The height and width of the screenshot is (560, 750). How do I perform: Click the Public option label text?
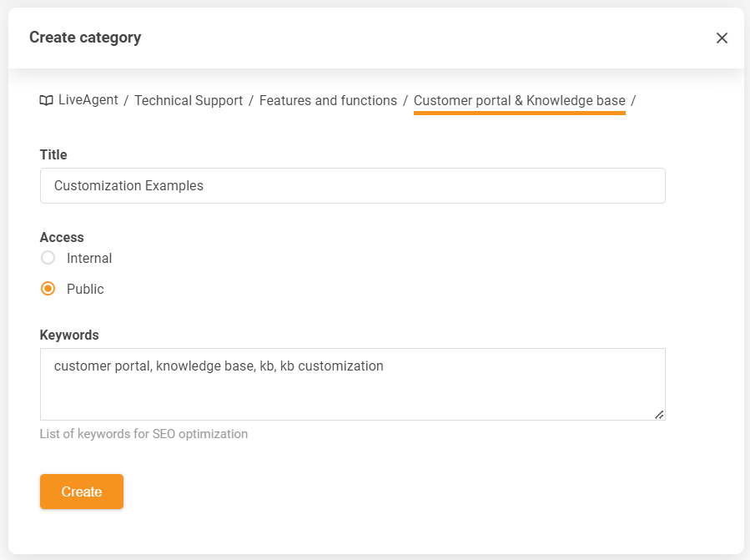(x=85, y=289)
